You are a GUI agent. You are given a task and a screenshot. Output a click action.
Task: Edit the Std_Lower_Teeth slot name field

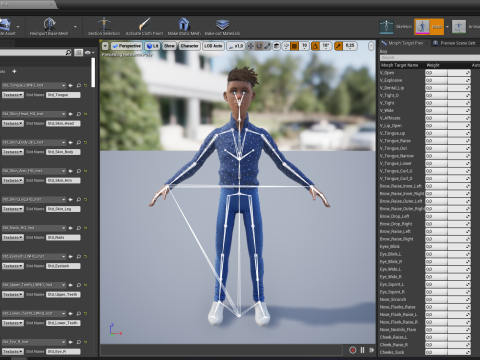click(x=63, y=323)
